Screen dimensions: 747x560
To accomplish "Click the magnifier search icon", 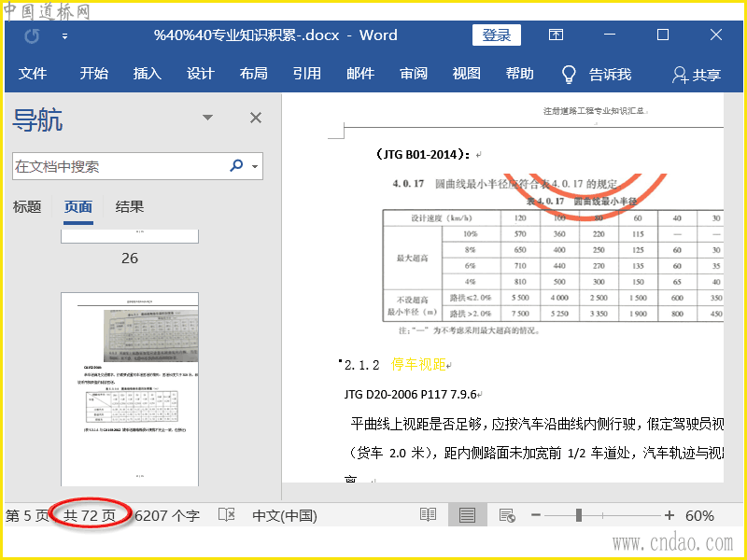I will tap(236, 165).
